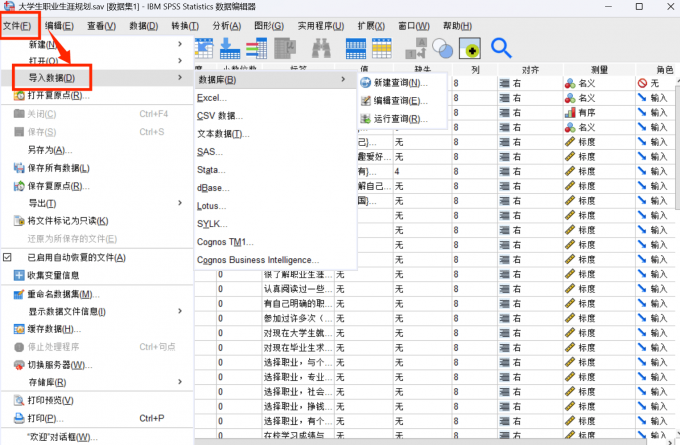Select SAS... import option

(x=275, y=152)
